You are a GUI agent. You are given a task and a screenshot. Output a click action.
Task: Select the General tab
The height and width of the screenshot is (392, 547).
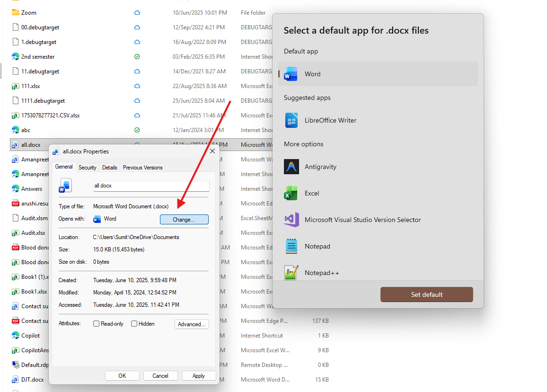[x=64, y=167]
